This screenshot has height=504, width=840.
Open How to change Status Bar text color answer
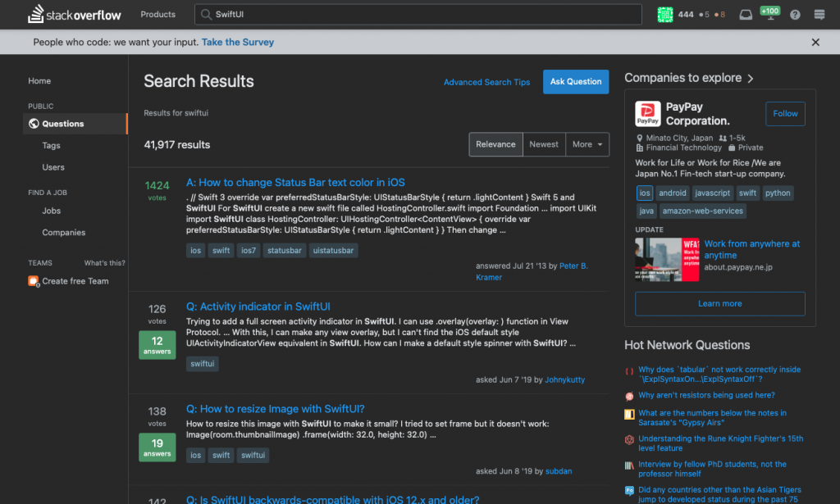click(295, 183)
